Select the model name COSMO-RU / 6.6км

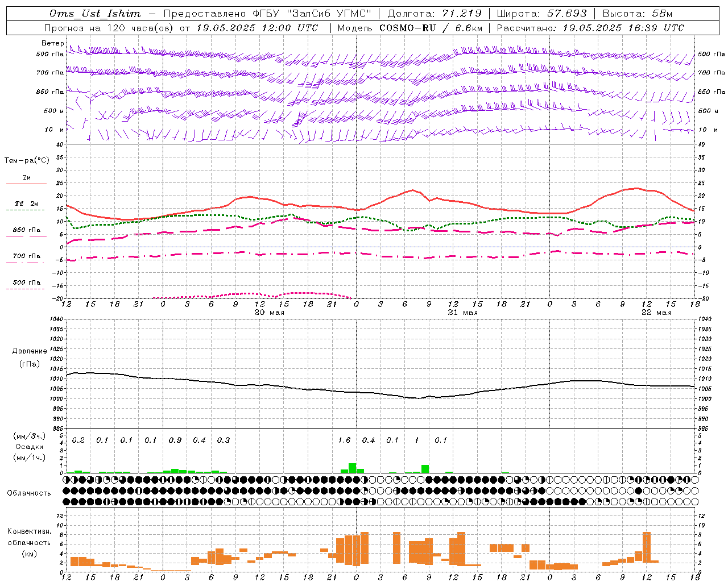(x=431, y=28)
